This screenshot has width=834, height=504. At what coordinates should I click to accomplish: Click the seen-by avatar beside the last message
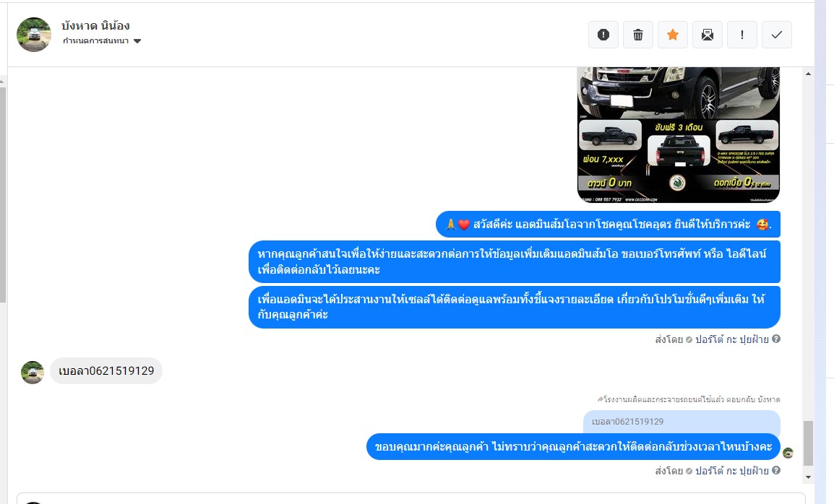pos(788,453)
